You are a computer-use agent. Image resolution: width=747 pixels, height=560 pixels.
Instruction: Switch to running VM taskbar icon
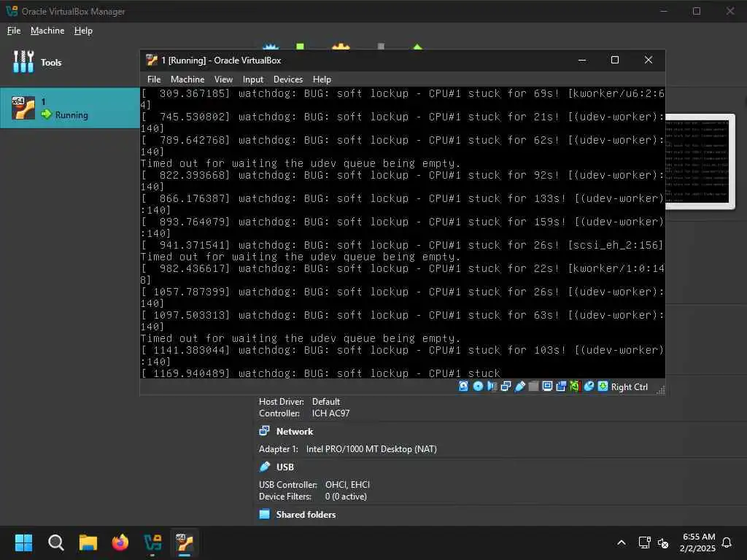click(185, 542)
